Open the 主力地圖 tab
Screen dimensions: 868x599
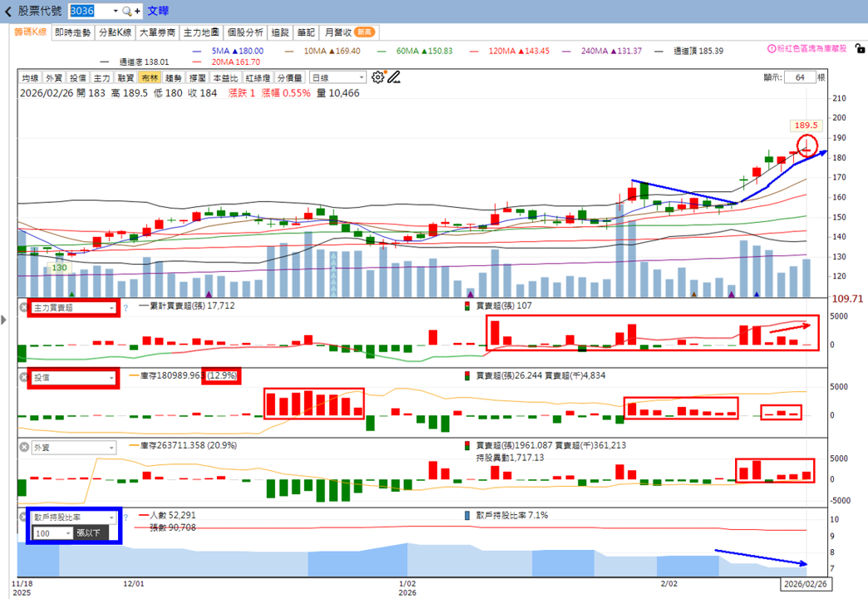pyautogui.click(x=201, y=32)
